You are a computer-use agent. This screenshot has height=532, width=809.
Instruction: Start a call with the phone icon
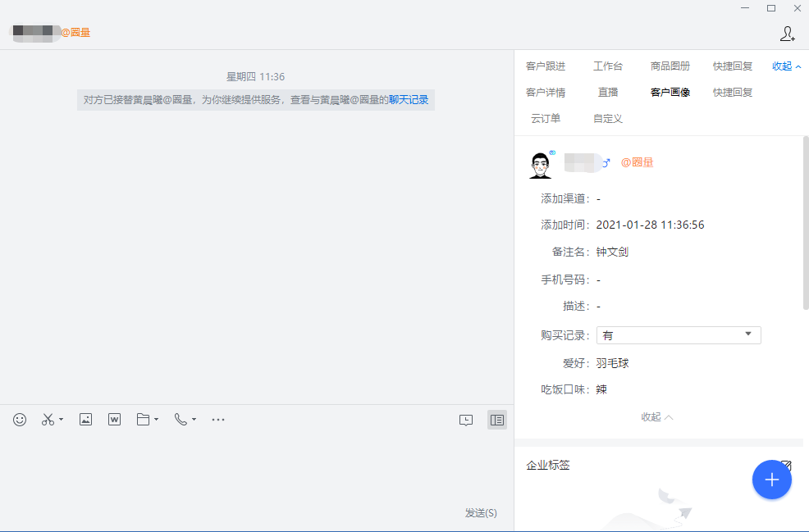tap(181, 420)
